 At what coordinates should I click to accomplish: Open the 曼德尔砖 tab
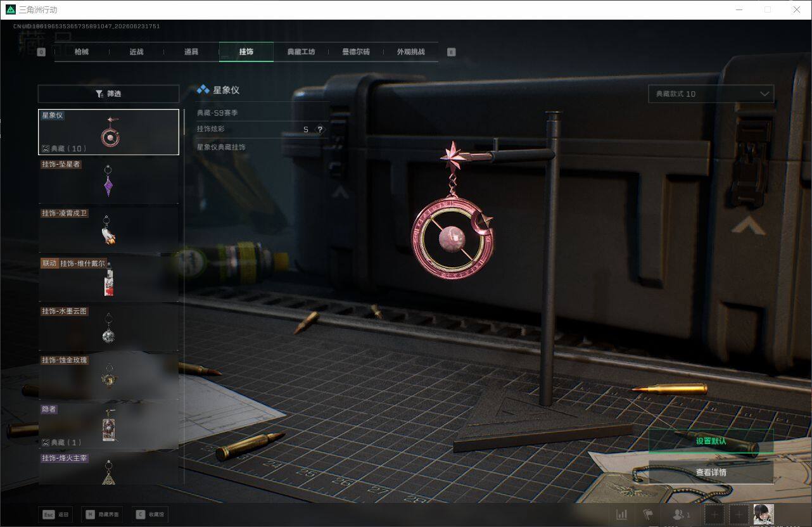tap(356, 52)
